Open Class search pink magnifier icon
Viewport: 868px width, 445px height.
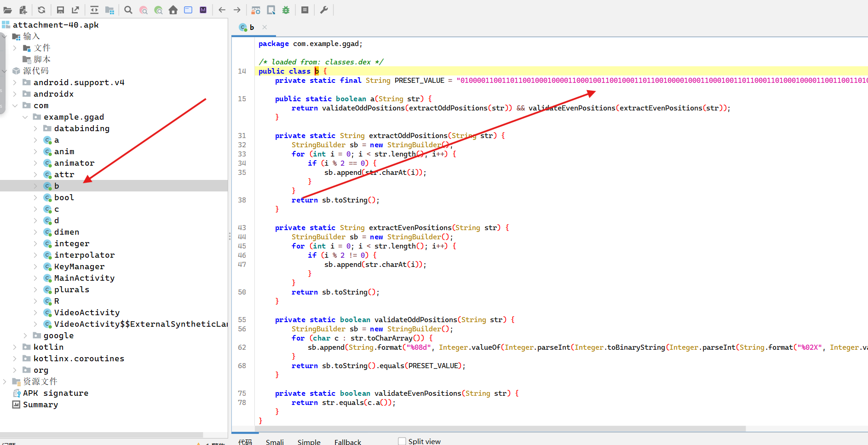point(144,10)
